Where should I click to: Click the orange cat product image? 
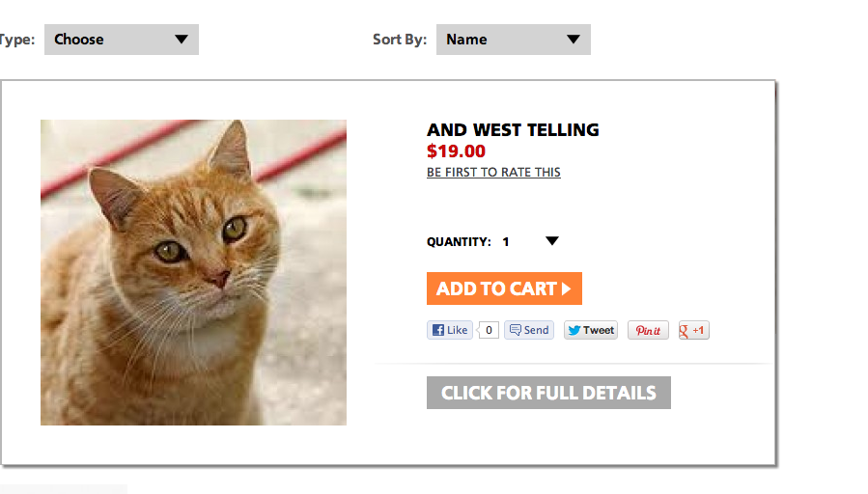[193, 272]
